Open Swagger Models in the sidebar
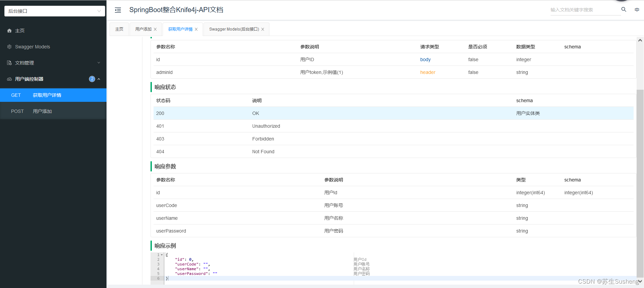This screenshot has height=288, width=644. (x=53, y=47)
